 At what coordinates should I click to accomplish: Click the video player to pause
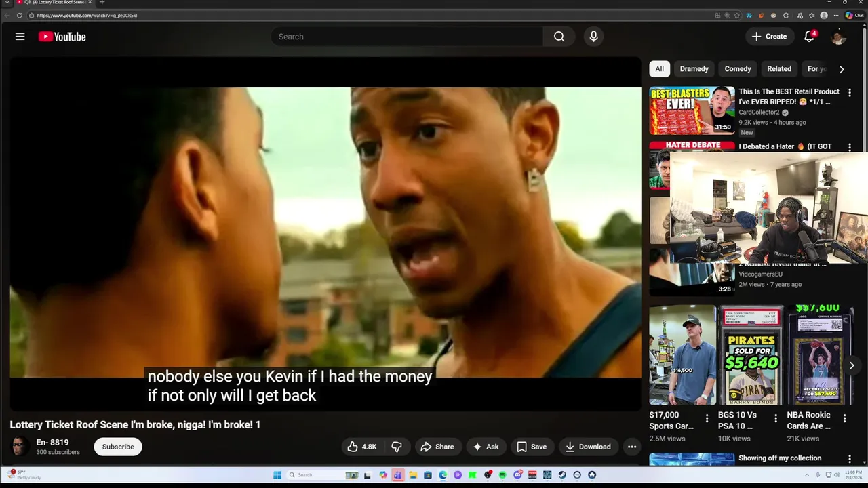pos(325,232)
